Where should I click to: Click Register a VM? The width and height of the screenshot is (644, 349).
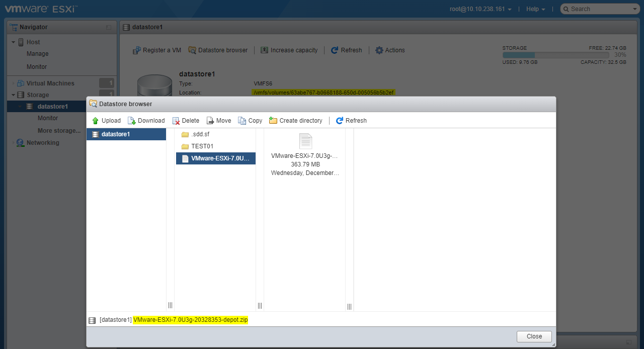click(x=156, y=50)
